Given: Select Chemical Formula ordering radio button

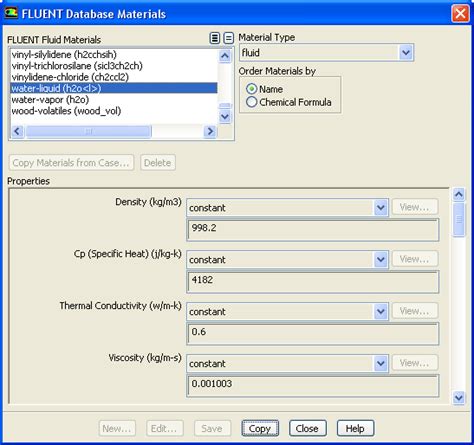Looking at the screenshot, I should (x=252, y=102).
